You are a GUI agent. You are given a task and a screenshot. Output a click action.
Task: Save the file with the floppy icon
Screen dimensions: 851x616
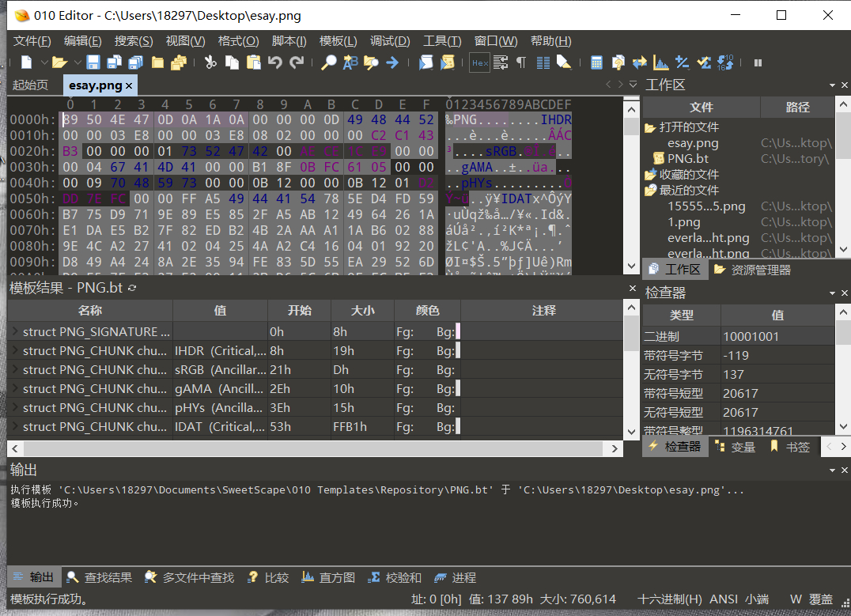click(93, 62)
